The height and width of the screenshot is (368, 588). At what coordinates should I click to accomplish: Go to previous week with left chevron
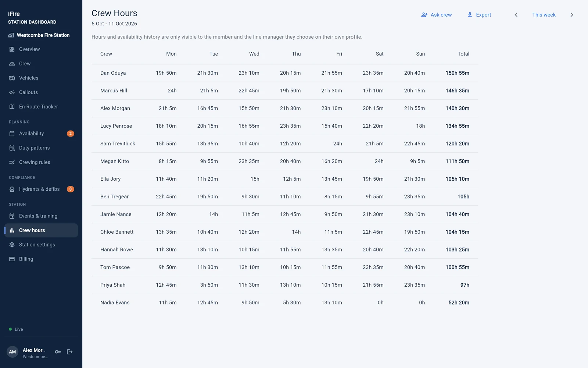pos(516,15)
